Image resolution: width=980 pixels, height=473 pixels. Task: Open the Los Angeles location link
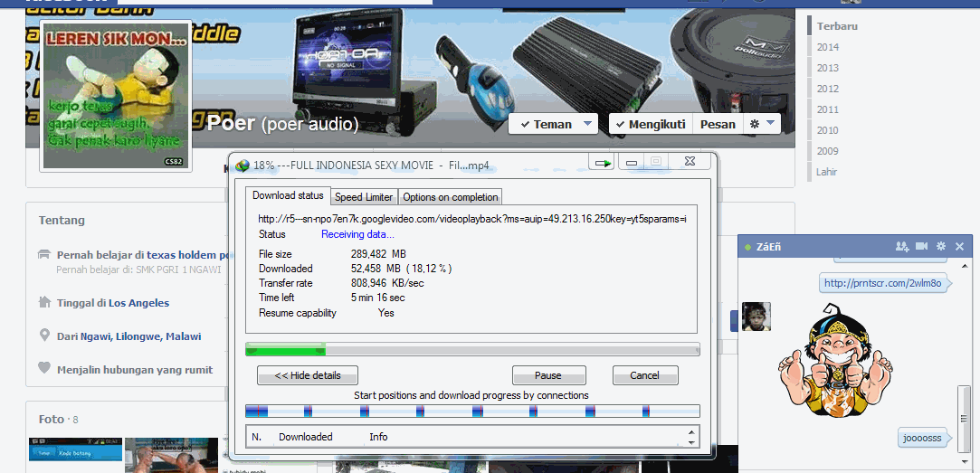pyautogui.click(x=138, y=302)
